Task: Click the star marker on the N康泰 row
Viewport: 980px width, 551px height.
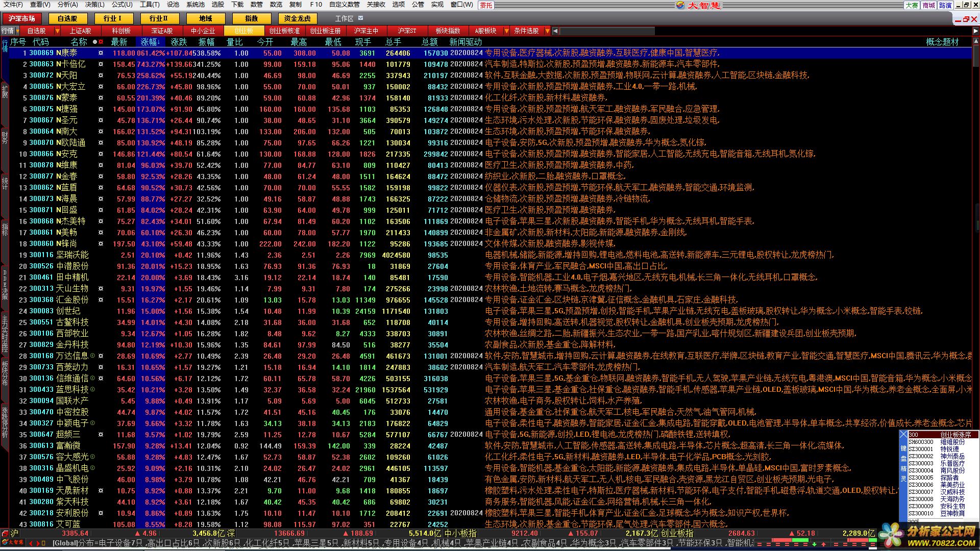Action: point(101,53)
